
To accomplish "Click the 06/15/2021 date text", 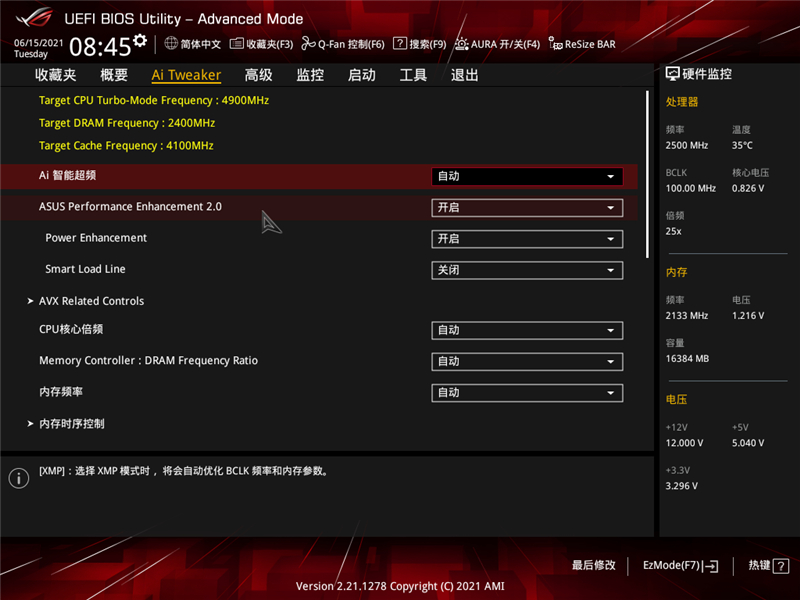I will (38, 43).
